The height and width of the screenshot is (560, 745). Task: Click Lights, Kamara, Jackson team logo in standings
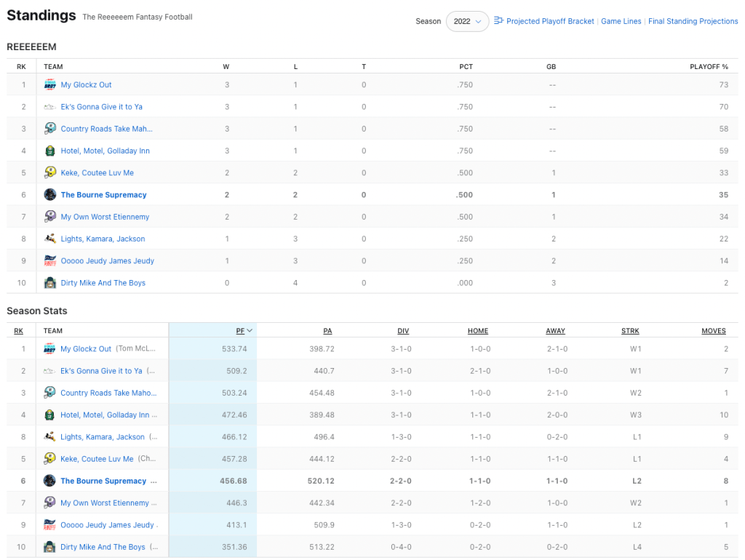pyautogui.click(x=50, y=239)
